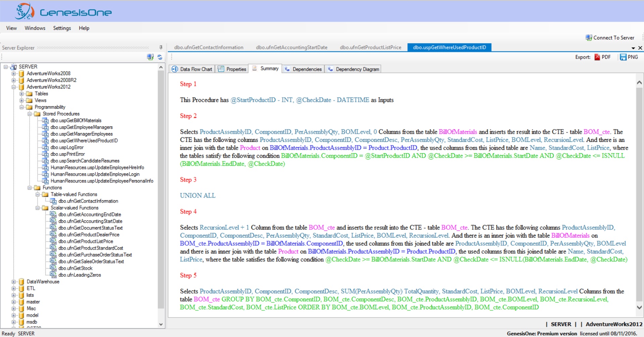Screen dimensions: 644x337
Task: Click the AdventureWorks2008 database icon
Action: pos(21,74)
